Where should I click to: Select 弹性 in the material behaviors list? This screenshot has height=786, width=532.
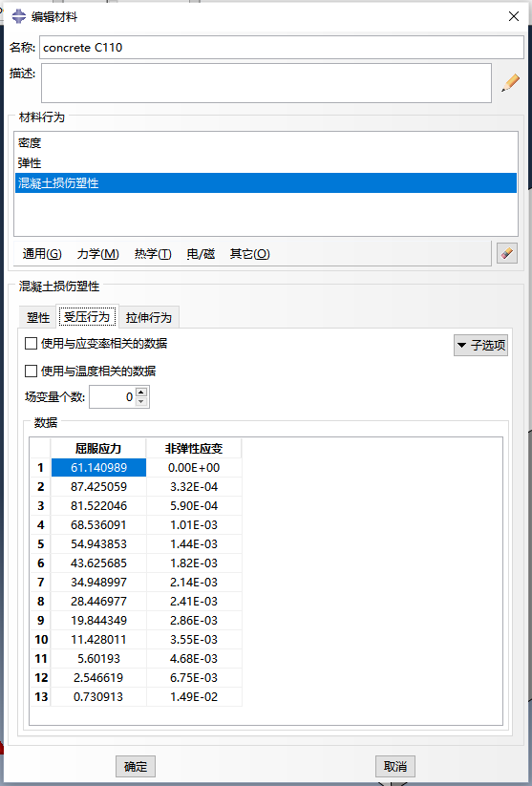[266, 163]
